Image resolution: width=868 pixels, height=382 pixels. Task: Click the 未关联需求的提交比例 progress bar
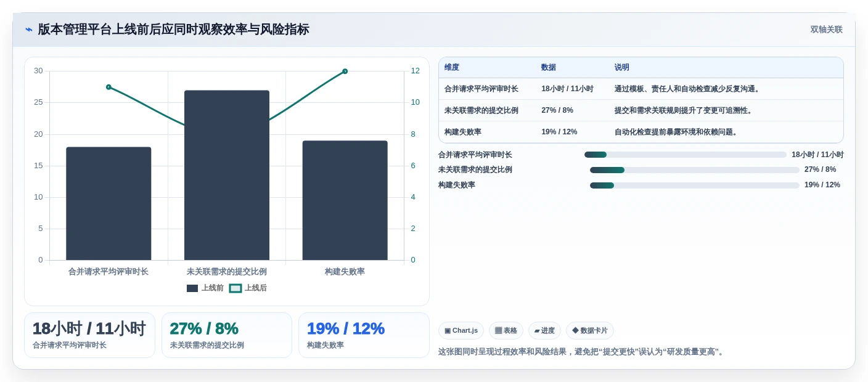coord(695,170)
